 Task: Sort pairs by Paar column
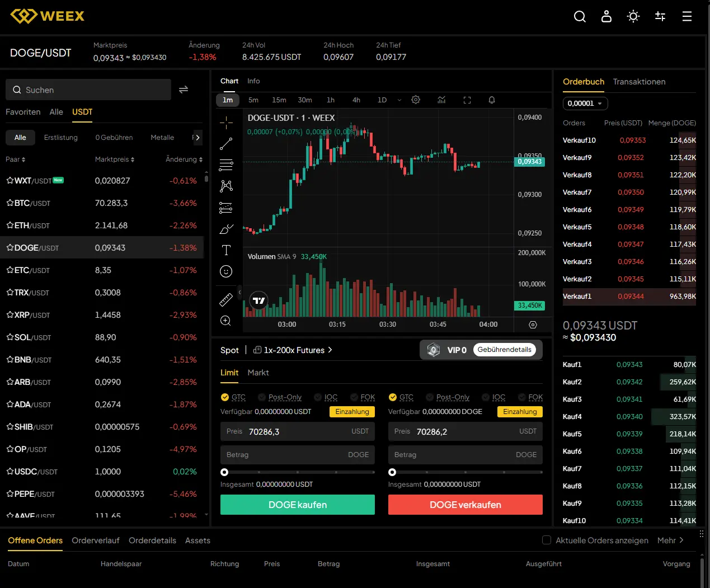[x=16, y=159]
